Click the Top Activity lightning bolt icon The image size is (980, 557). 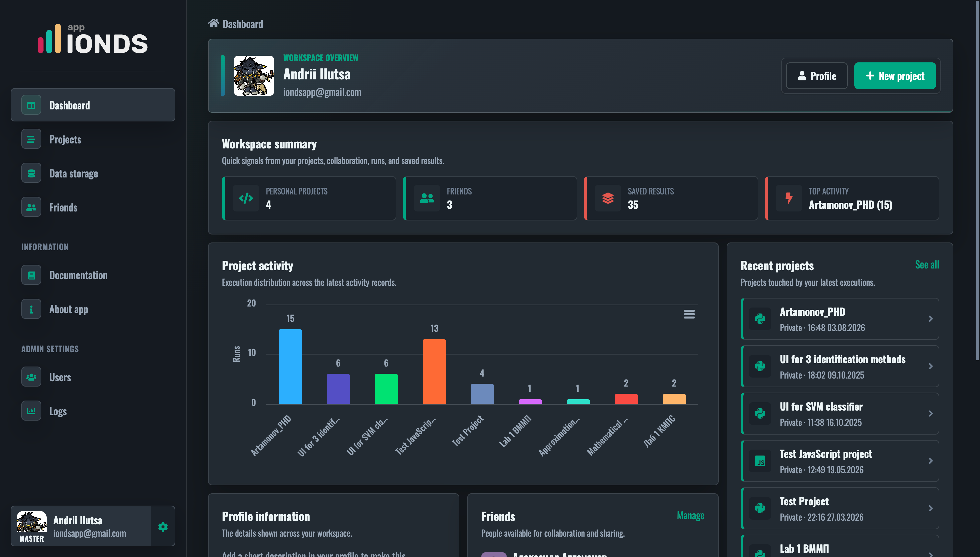pos(789,198)
